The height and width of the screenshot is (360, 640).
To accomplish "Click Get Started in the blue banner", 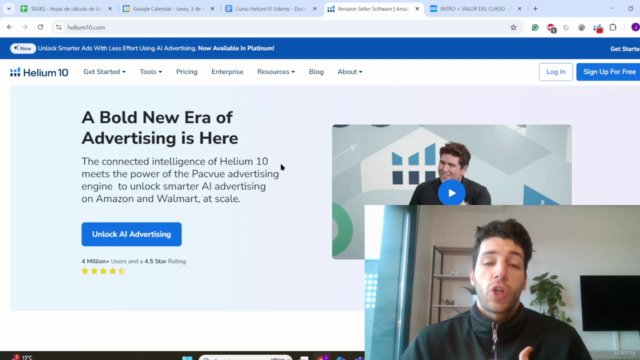I will coord(625,49).
